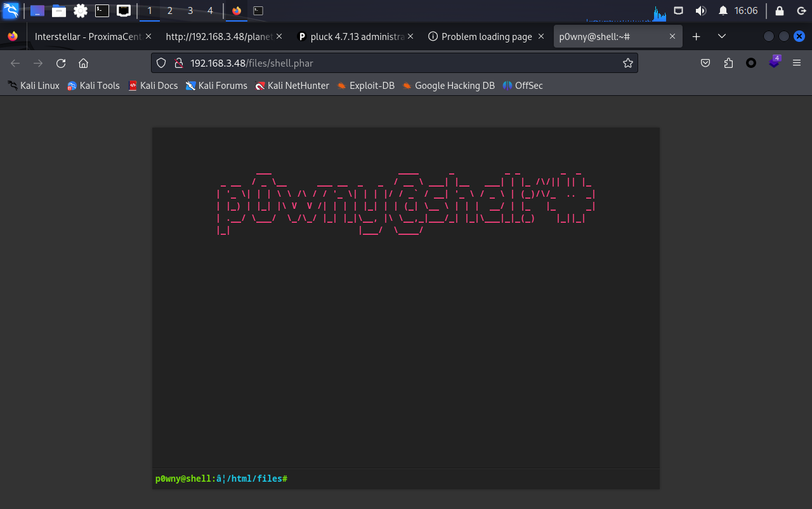Screen dimensions: 812x509
Task: Open the session logout icon
Action: 801,11
